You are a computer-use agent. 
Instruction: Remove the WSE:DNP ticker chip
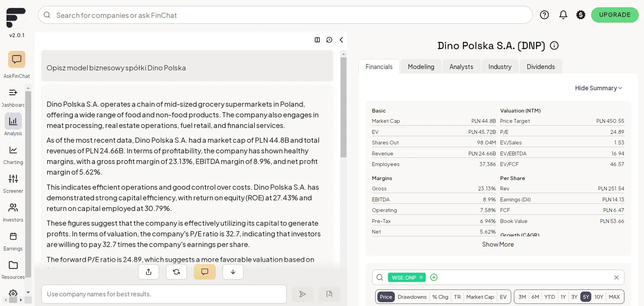click(x=421, y=277)
